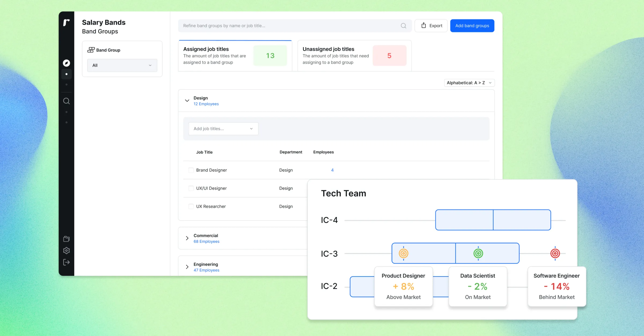Switch to Unassigned job titles tab
This screenshot has width=644, height=336.
354,56
